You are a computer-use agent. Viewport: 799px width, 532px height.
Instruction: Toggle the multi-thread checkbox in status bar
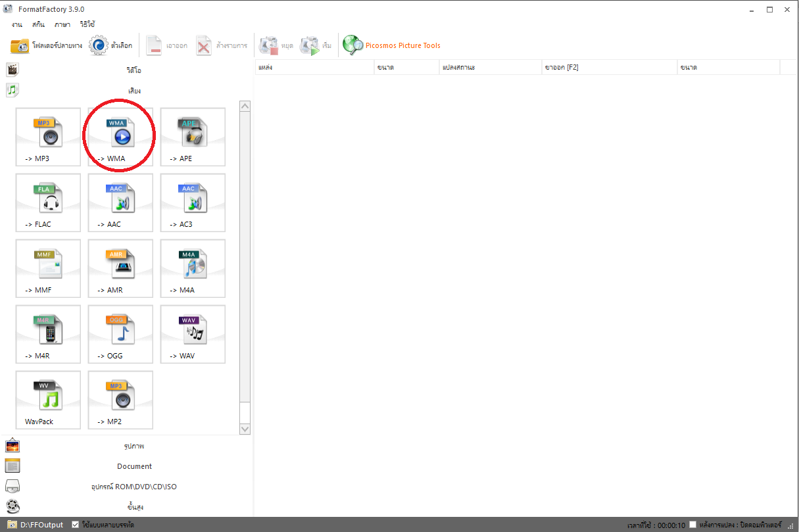(x=76, y=525)
